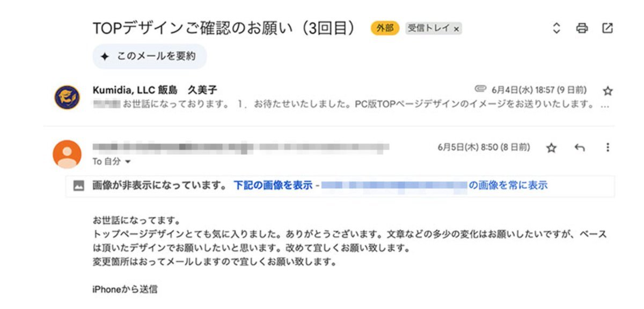Expand the To 自分 recipient details

click(128, 161)
